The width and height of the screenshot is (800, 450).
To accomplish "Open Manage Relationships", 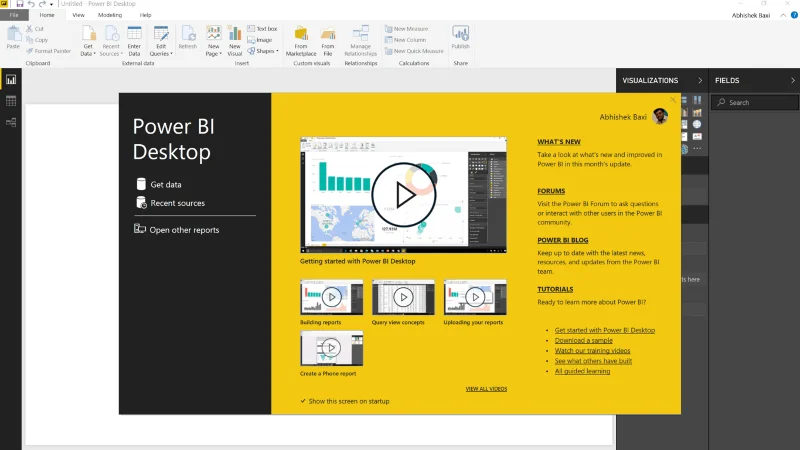I will coord(361,41).
